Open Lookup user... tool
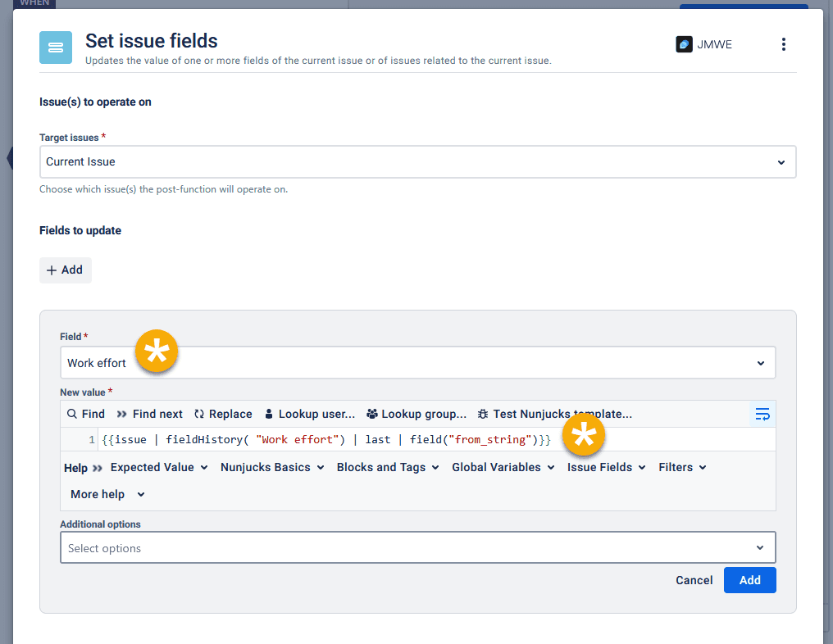Viewport: 833px width, 644px height. point(310,414)
